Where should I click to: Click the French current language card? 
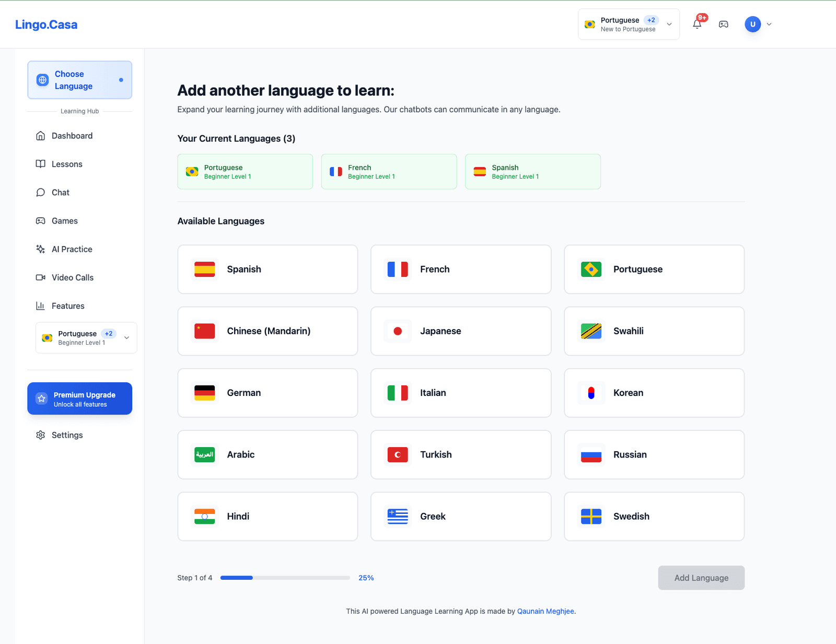(x=389, y=171)
